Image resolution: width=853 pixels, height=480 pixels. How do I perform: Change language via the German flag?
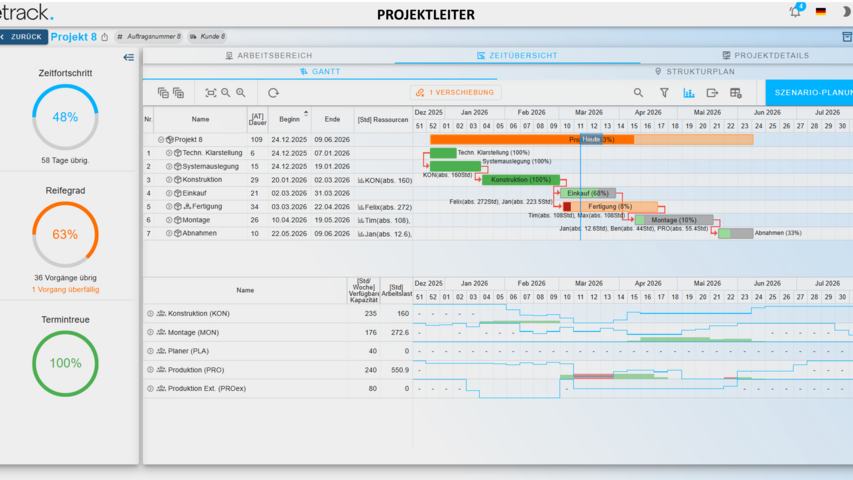pos(821,11)
